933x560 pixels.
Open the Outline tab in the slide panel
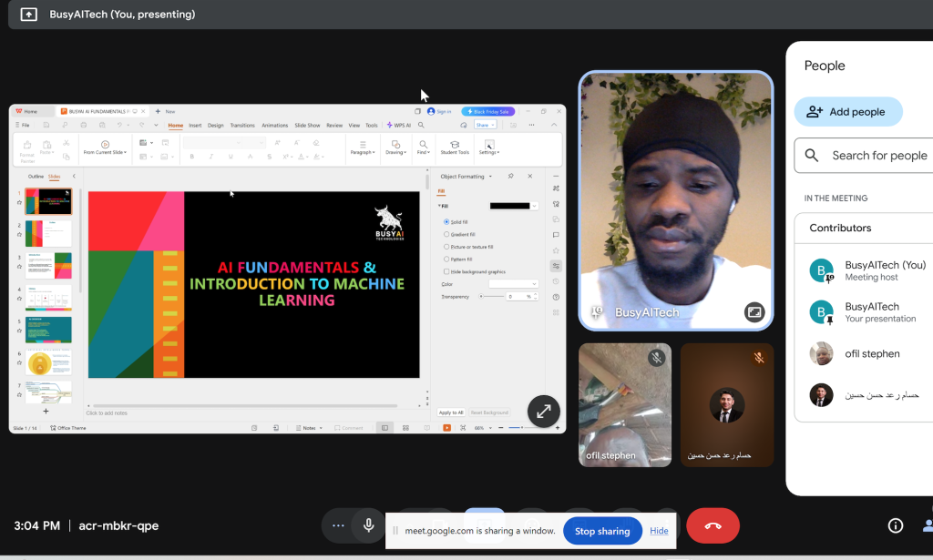coord(36,176)
